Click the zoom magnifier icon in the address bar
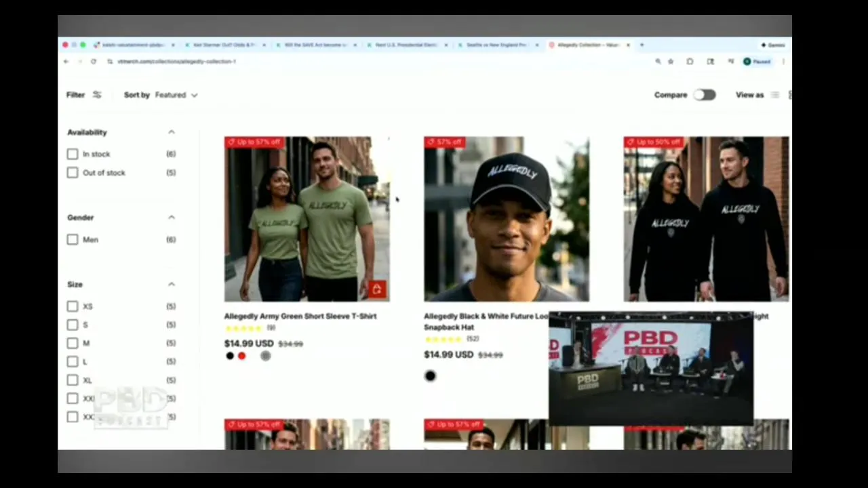This screenshot has width=868, height=488. [x=658, y=62]
